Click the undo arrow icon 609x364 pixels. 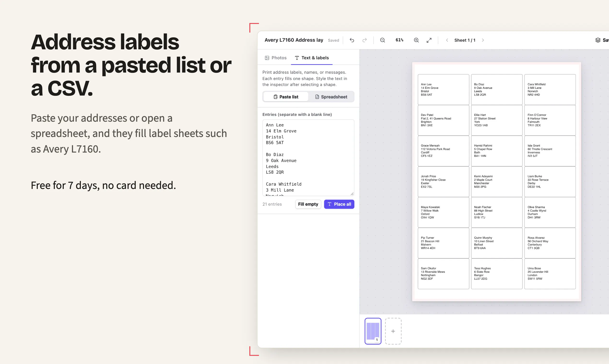pos(352,40)
